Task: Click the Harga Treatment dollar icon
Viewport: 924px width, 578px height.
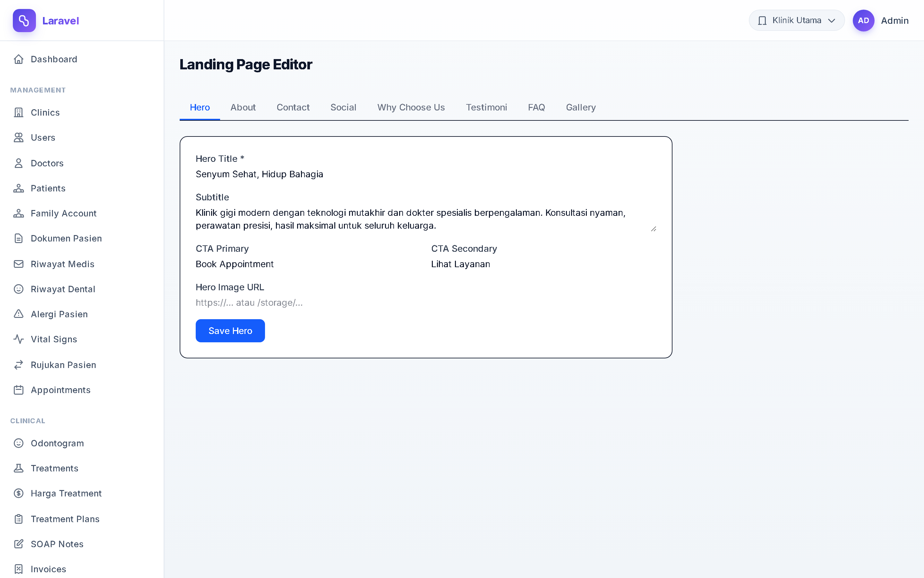Action: click(x=19, y=494)
